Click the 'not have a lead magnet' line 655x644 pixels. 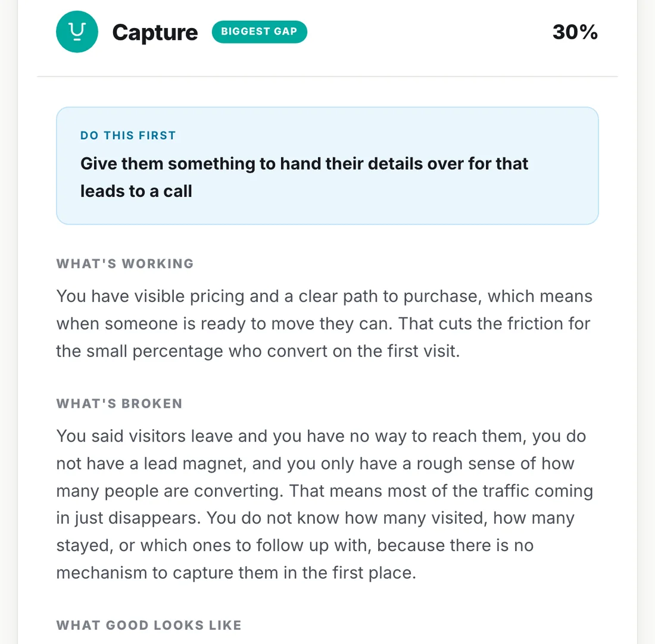click(316, 464)
